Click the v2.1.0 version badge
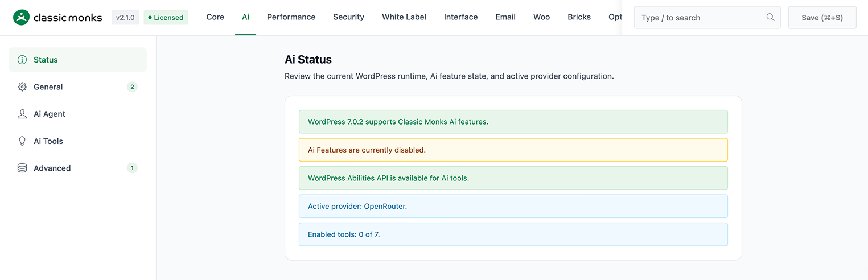The height and width of the screenshot is (280, 868). tap(125, 18)
